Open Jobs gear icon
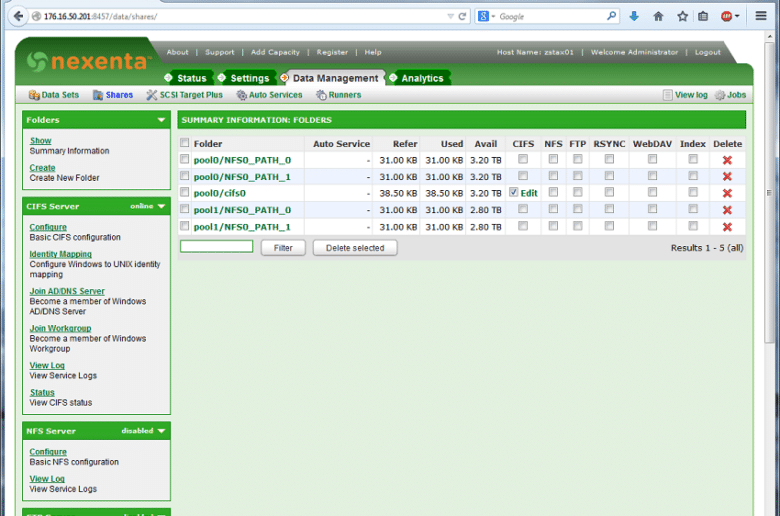Image resolution: width=780 pixels, height=516 pixels. click(x=720, y=95)
